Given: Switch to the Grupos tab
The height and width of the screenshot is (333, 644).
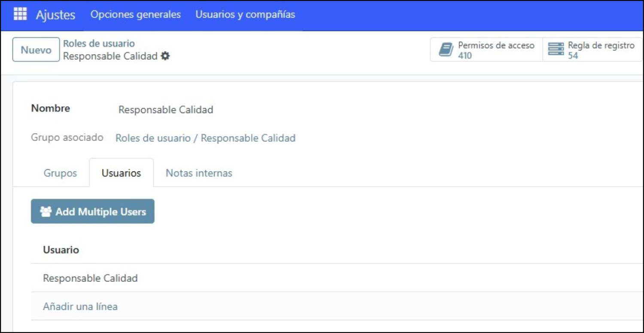Looking at the screenshot, I should 60,173.
